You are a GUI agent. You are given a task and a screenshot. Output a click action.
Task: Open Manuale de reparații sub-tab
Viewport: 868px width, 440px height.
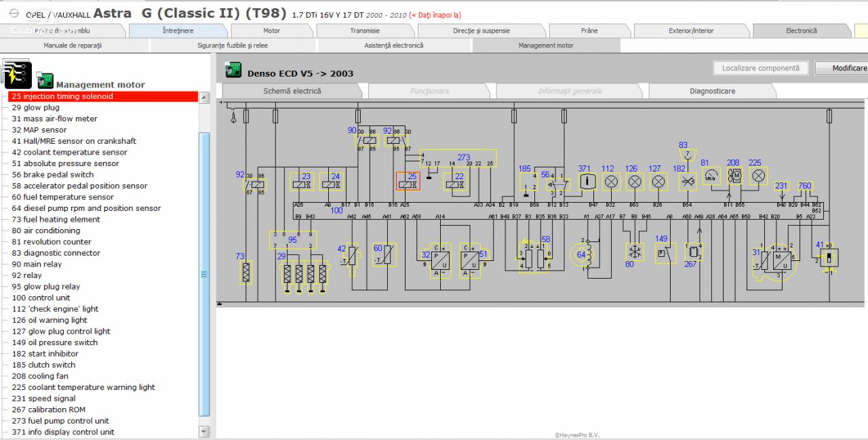point(73,45)
